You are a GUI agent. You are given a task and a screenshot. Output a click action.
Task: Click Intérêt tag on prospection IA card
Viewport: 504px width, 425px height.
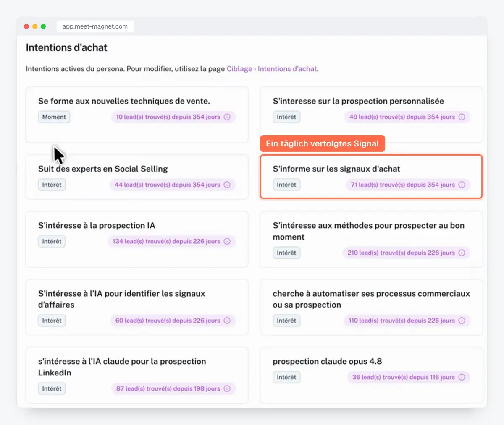pos(52,241)
